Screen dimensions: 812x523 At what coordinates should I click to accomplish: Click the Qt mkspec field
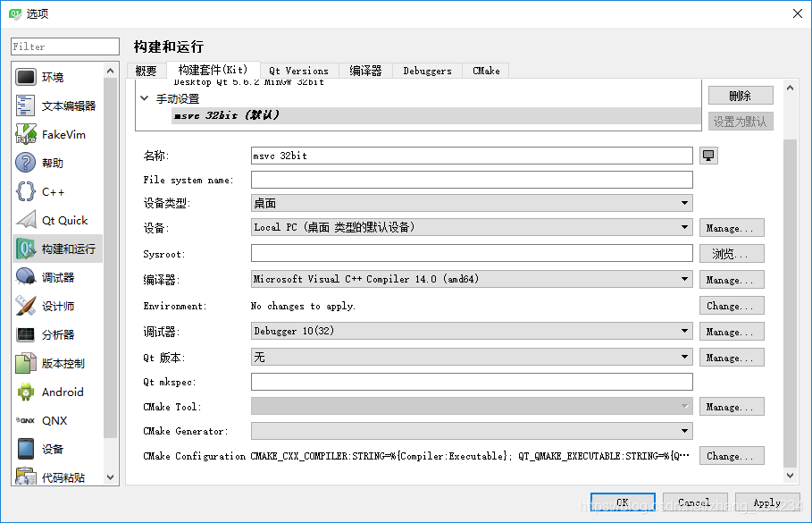click(x=472, y=382)
